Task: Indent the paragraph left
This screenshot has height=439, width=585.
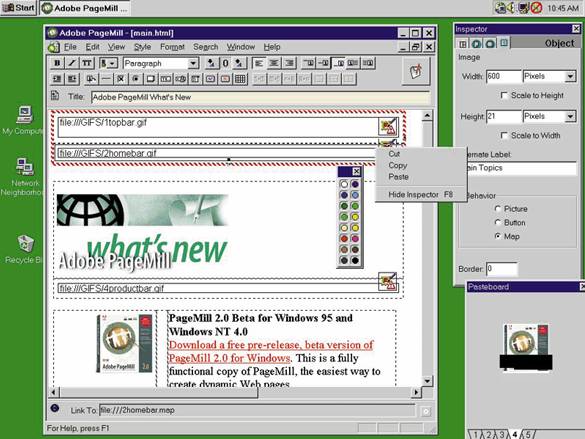Action: click(x=57, y=79)
